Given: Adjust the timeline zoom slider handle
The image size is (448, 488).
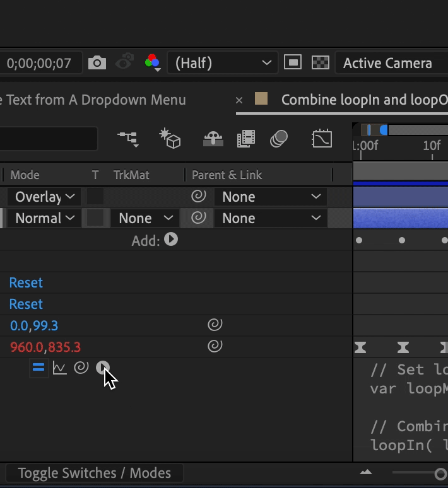Looking at the screenshot, I should tap(440, 473).
